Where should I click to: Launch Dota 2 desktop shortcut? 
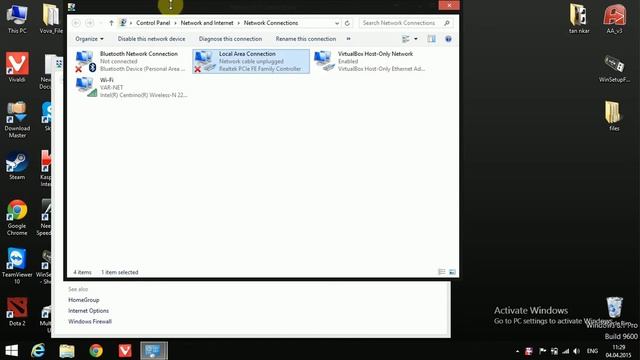coord(17,312)
